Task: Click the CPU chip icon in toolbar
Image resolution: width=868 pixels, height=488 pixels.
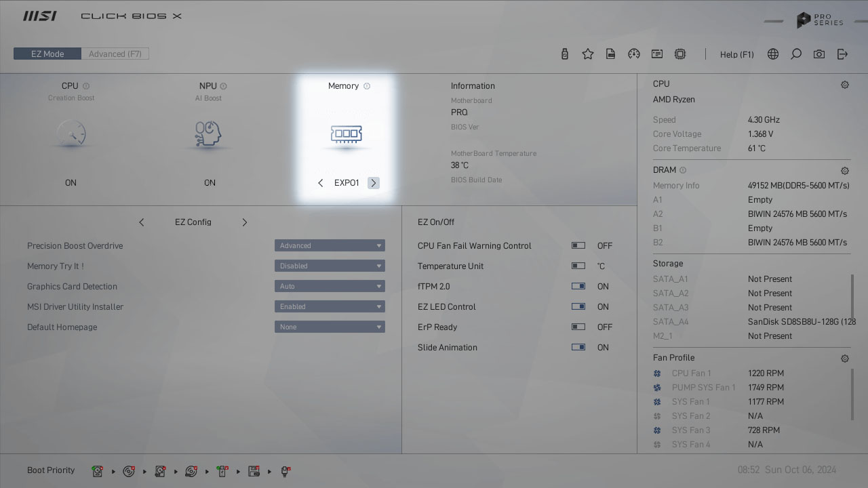Action: click(680, 54)
